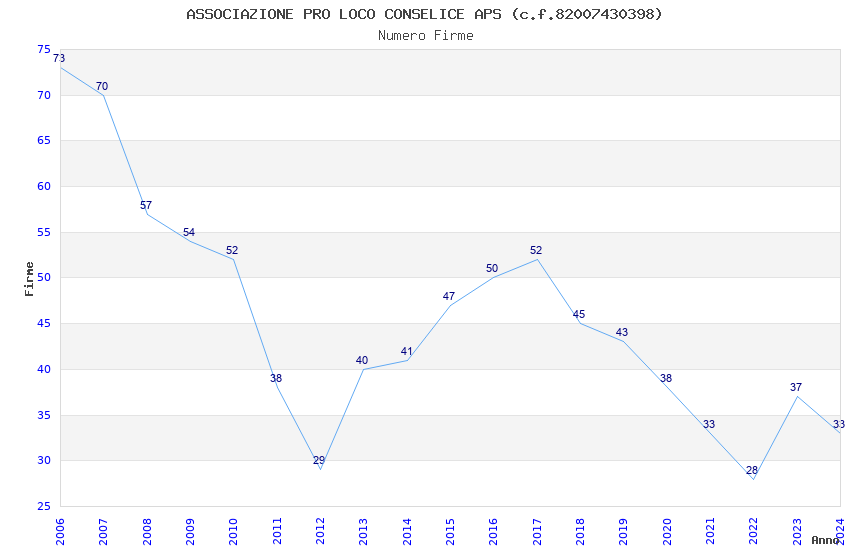
Task: Select data label 38 for 2011
Action: tap(276, 378)
